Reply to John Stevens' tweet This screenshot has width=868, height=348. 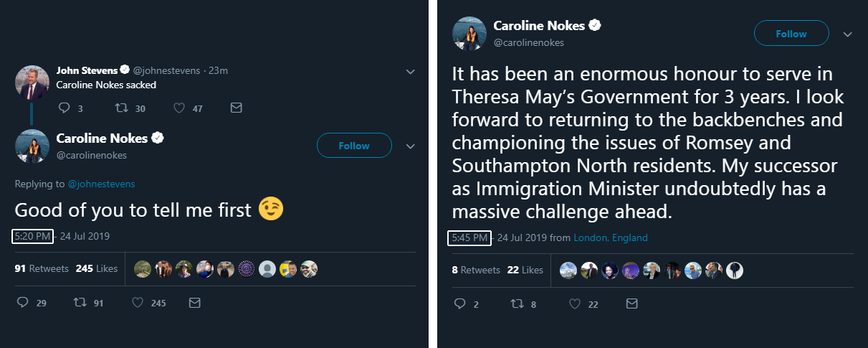[x=65, y=108]
